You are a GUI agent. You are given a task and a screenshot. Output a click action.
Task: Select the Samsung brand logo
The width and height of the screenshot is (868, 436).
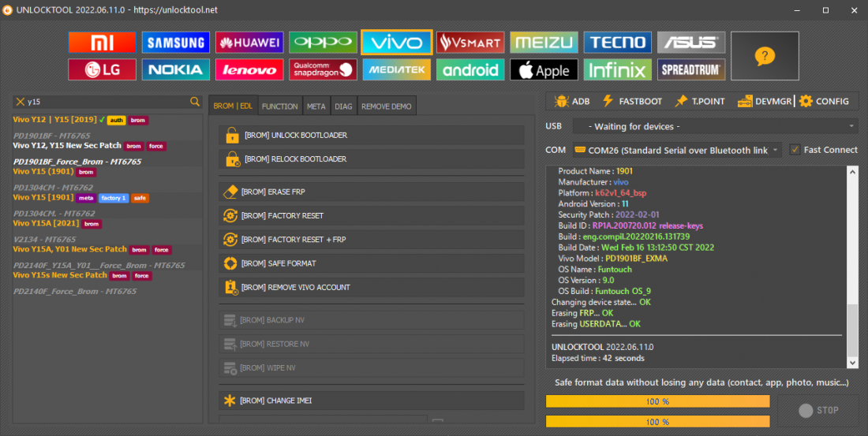click(x=175, y=43)
